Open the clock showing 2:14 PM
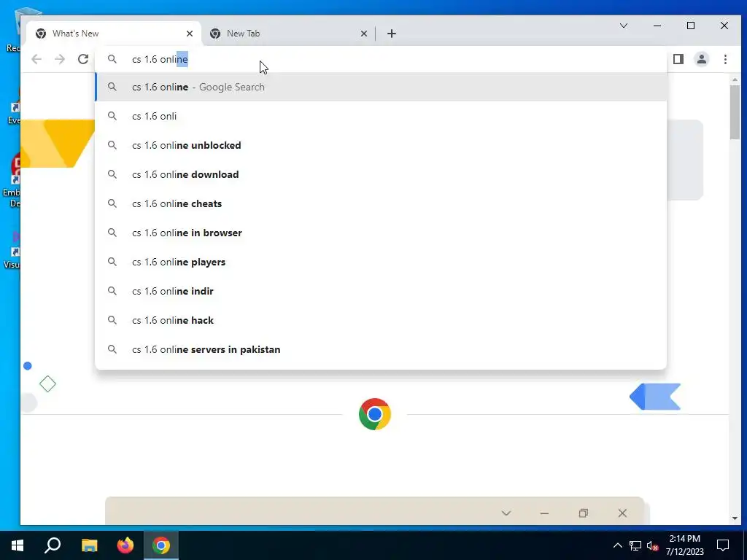The width and height of the screenshot is (747, 560). pyautogui.click(x=684, y=545)
